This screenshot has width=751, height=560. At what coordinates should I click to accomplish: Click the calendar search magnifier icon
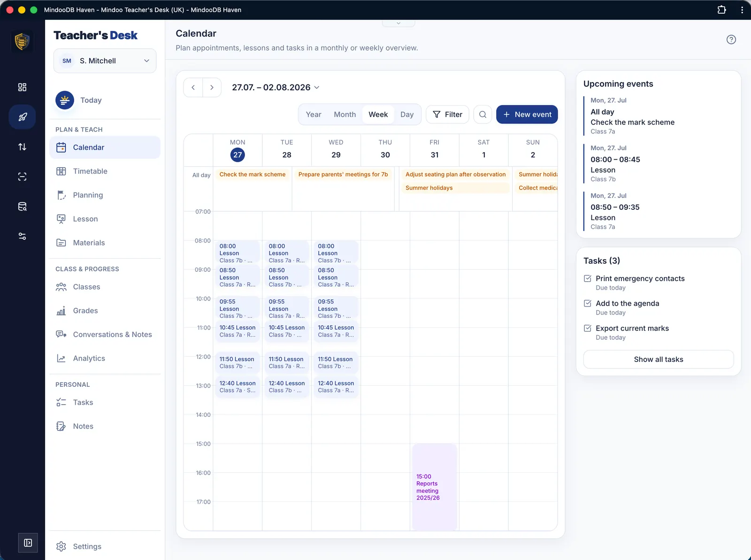point(483,115)
